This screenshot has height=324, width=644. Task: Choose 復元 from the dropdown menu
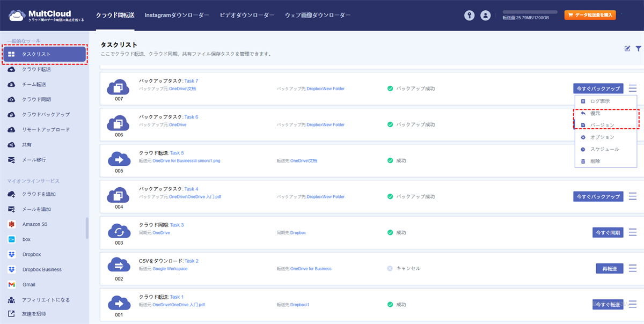pyautogui.click(x=595, y=114)
